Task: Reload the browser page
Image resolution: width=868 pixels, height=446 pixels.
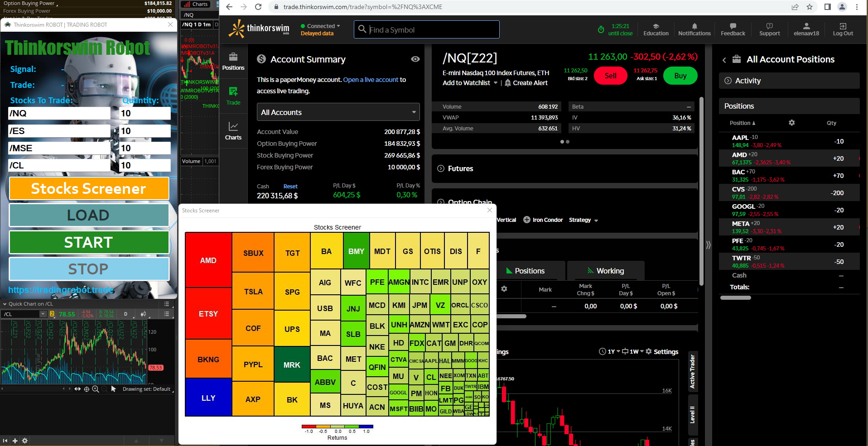Action: pyautogui.click(x=258, y=7)
